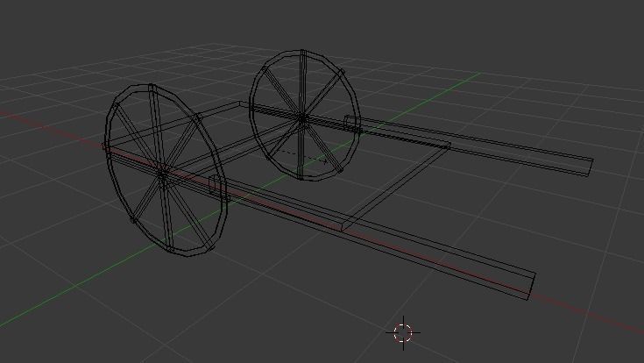Select the nearer long handle shaft's end
The image size is (644, 363).
coord(531,285)
